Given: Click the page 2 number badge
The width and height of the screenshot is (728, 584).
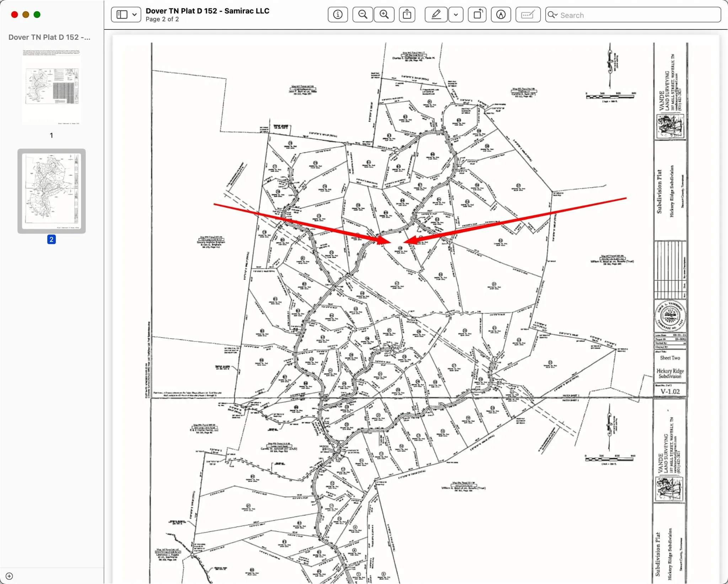Looking at the screenshot, I should pyautogui.click(x=52, y=239).
